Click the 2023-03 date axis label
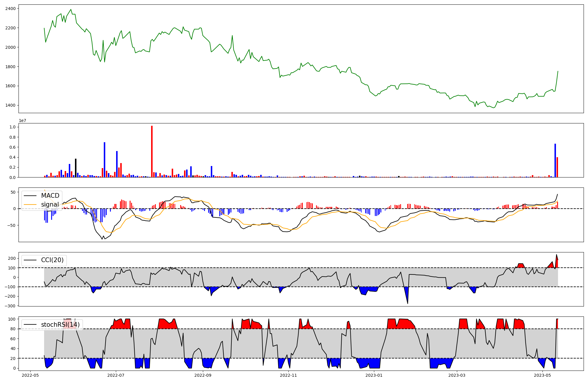This screenshot has width=588, height=382. (x=457, y=375)
